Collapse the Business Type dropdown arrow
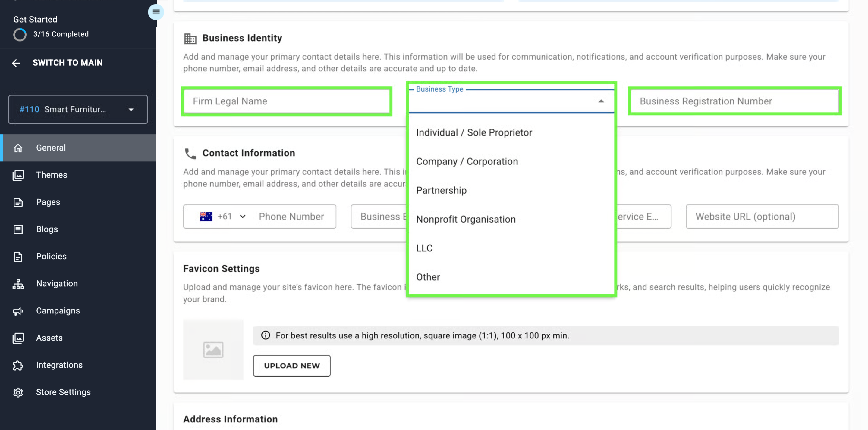 pyautogui.click(x=601, y=101)
